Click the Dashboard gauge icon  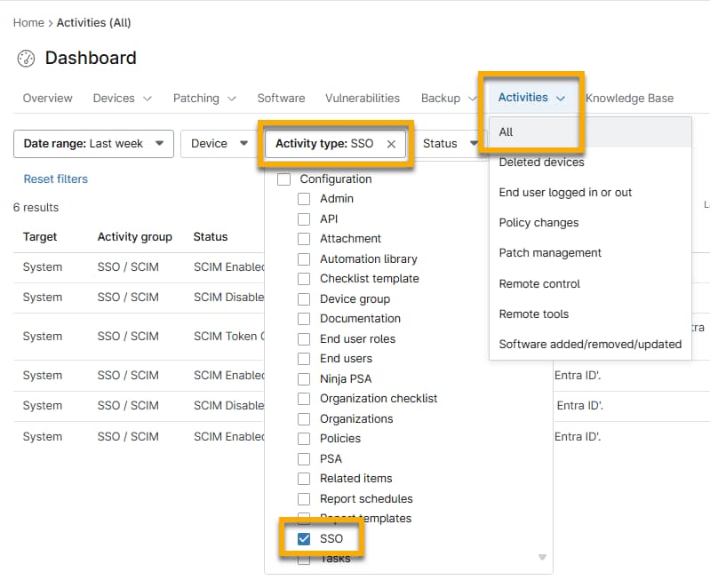(26, 59)
